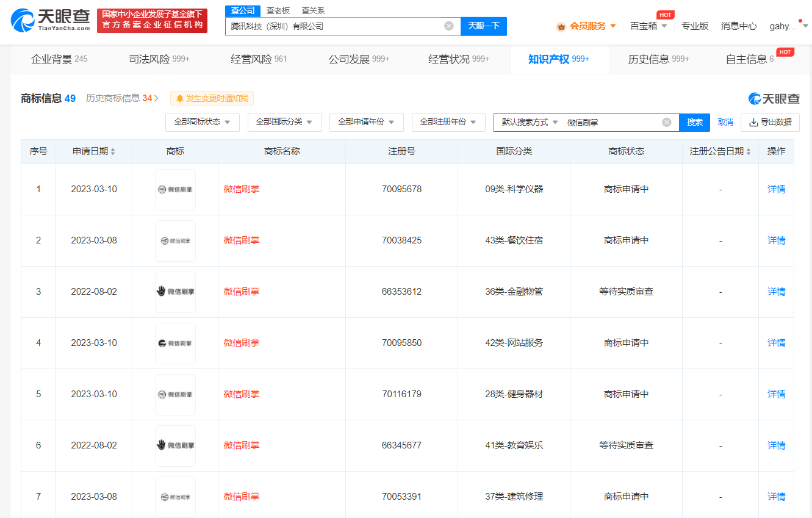This screenshot has width=812, height=518.
Task: Click the 28类-健身器材 classification cell
Action: 514,394
